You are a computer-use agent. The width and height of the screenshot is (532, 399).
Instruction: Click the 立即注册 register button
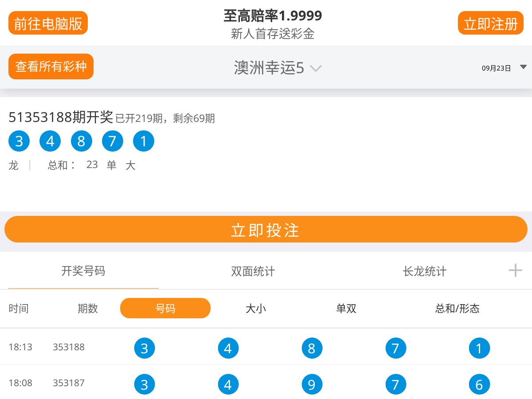click(491, 23)
